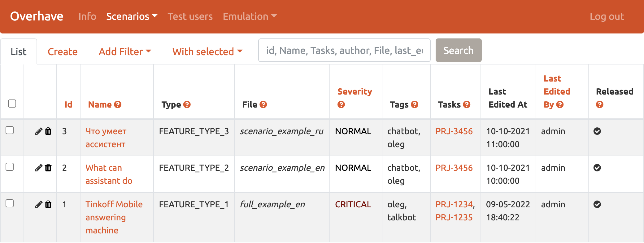Edit 'Tinkoff Mobile answering machine' via pencil icon
Image resolution: width=644 pixels, height=243 pixels.
[x=39, y=205]
